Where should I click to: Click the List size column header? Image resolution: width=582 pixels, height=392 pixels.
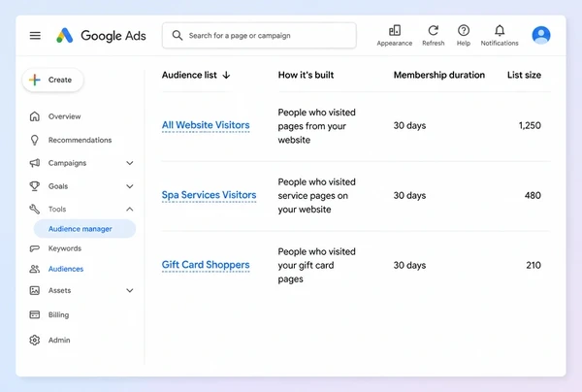point(524,75)
